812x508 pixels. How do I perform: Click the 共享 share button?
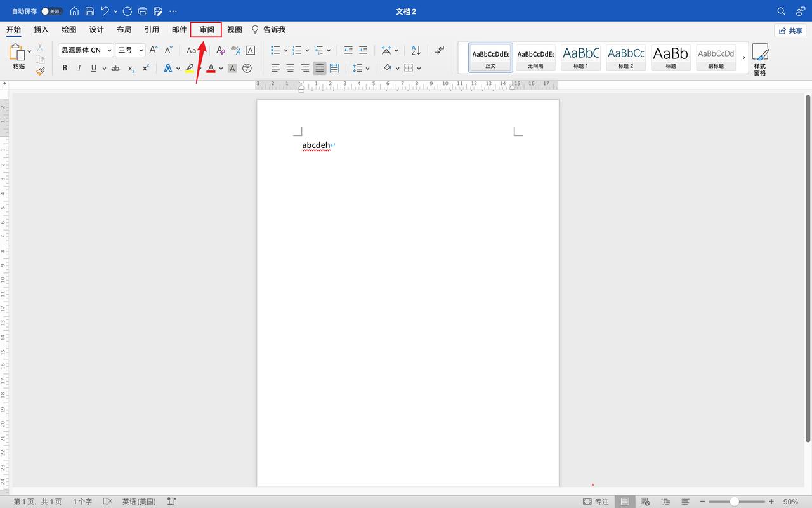point(790,30)
